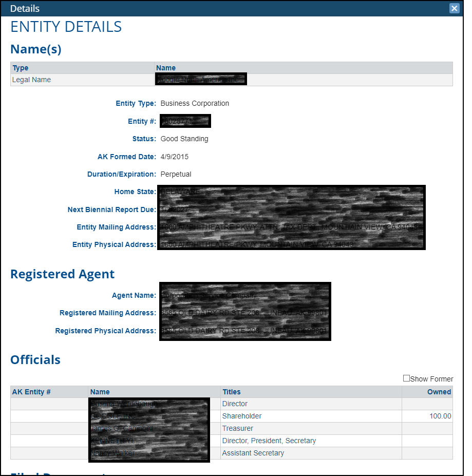Click the Name header beside the Type column

166,68
